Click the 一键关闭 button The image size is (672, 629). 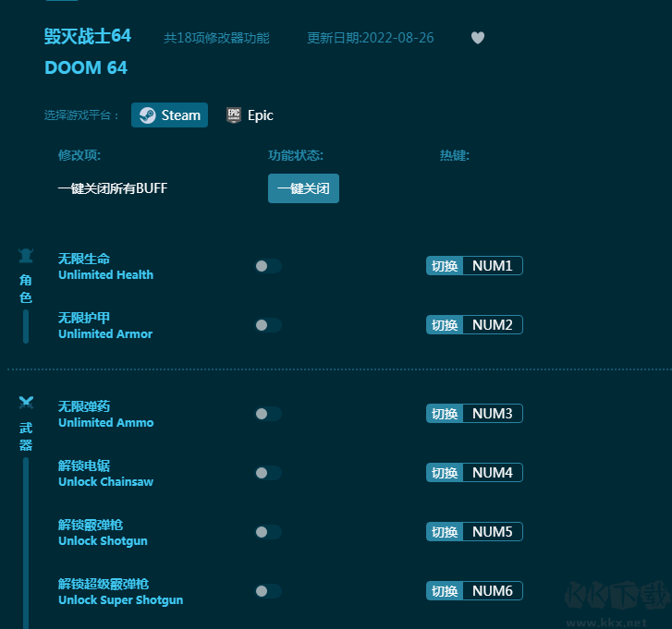pyautogui.click(x=303, y=188)
